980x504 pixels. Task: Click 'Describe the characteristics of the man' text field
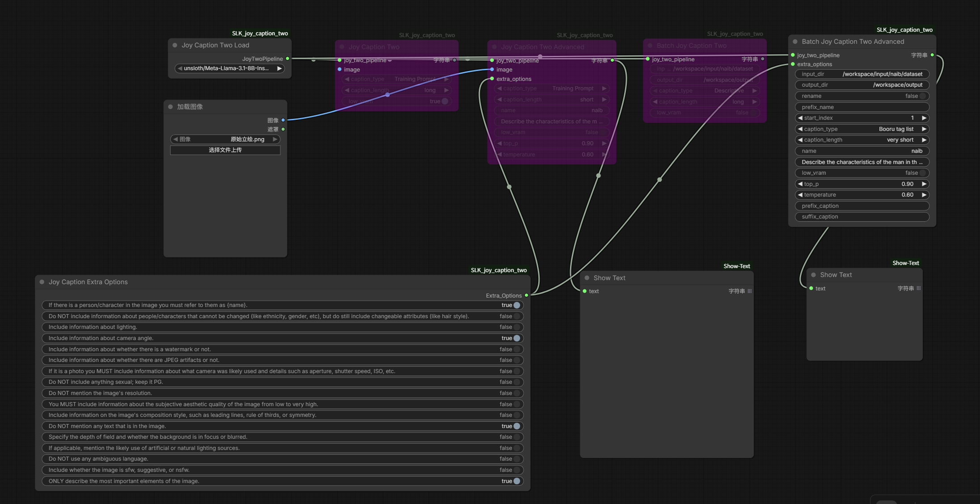[862, 162]
